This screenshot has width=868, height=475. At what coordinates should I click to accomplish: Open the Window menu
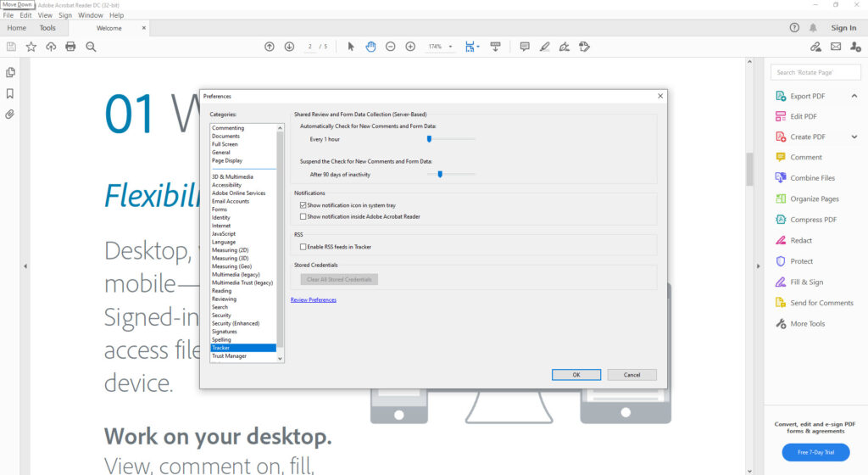[90, 15]
